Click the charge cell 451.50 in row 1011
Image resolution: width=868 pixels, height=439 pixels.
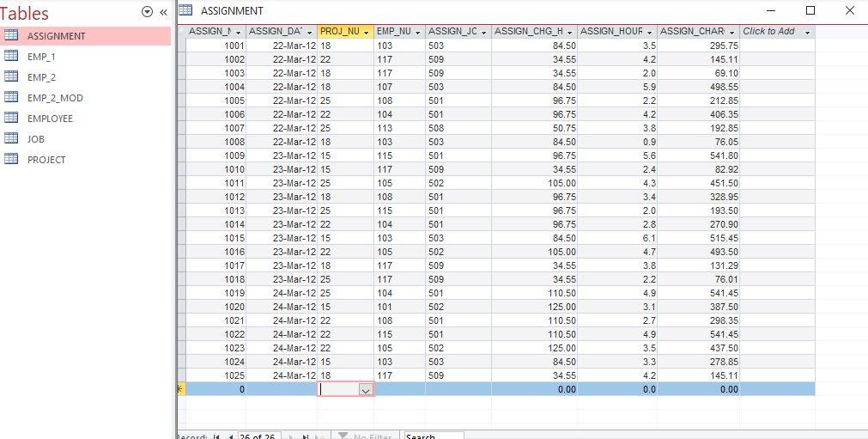[699, 183]
